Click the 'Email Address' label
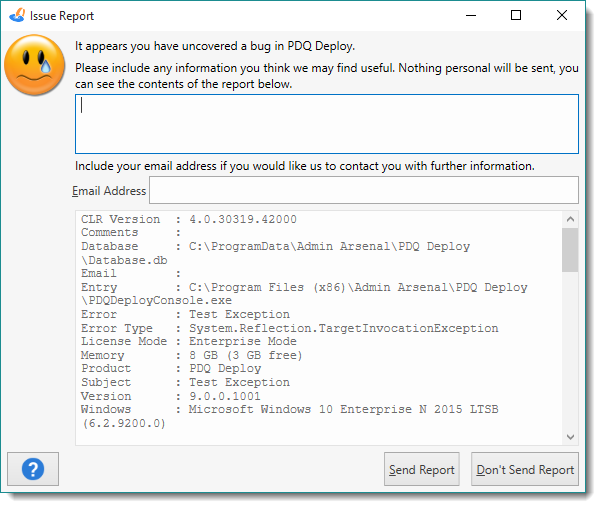This screenshot has height=508, width=601. coord(109,191)
